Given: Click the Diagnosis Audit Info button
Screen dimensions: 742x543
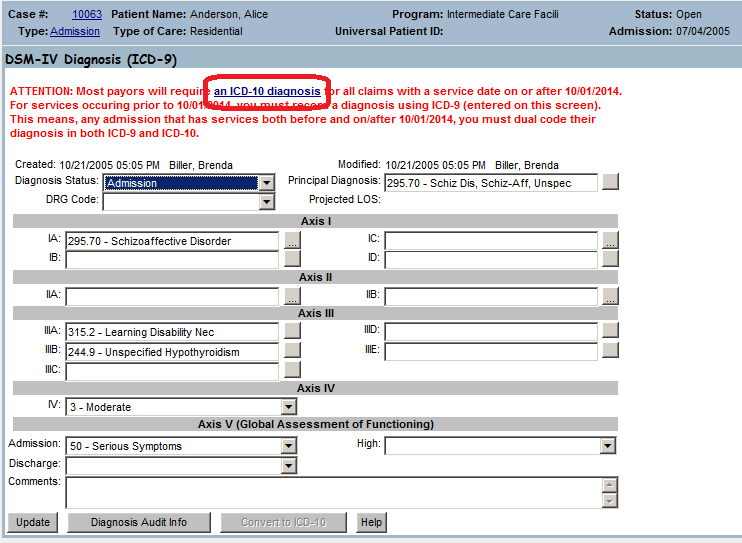Looking at the screenshot, I should click(139, 522).
